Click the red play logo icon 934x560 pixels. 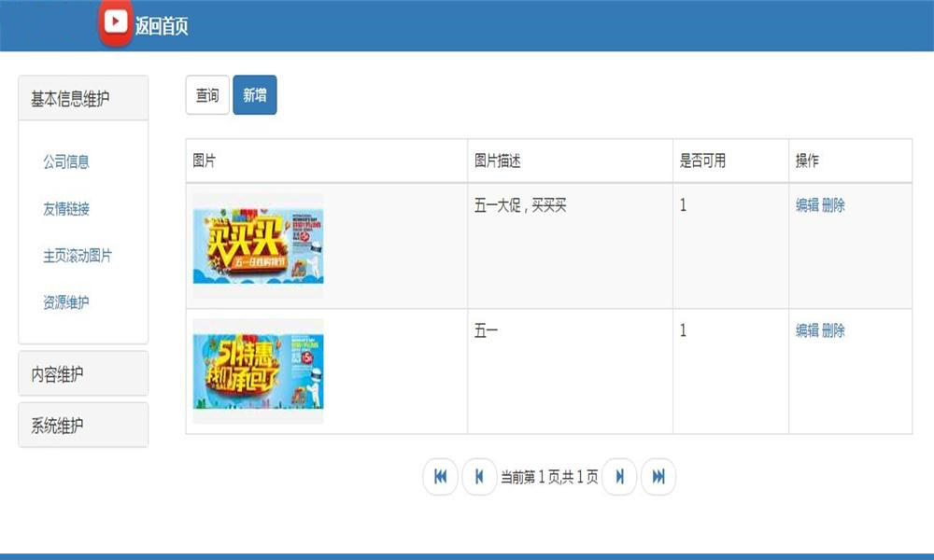(x=116, y=22)
